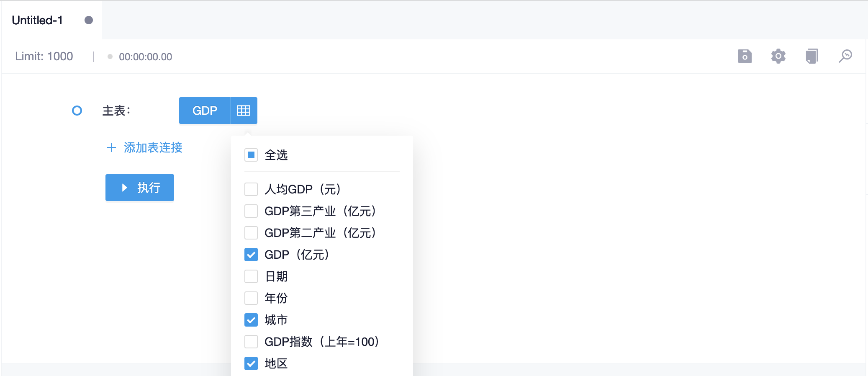Viewport: 868px width, 376px height.
Task: Click the 添加表连接 link
Action: click(153, 147)
